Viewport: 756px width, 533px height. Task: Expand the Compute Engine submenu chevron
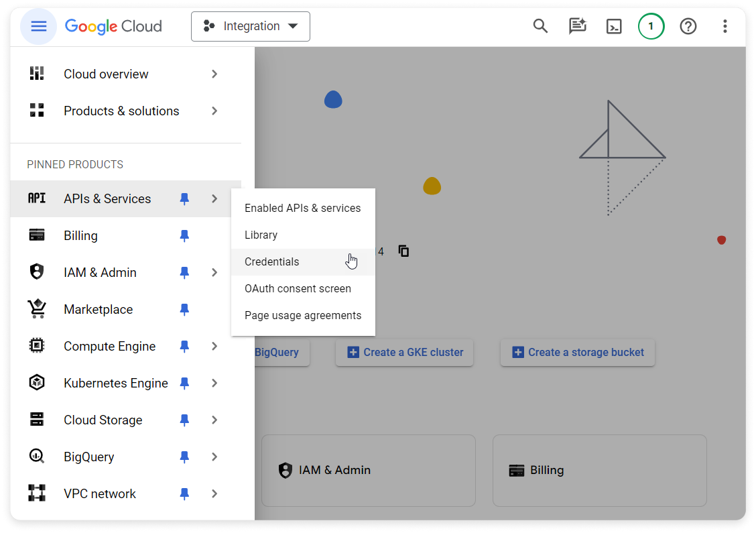214,347
